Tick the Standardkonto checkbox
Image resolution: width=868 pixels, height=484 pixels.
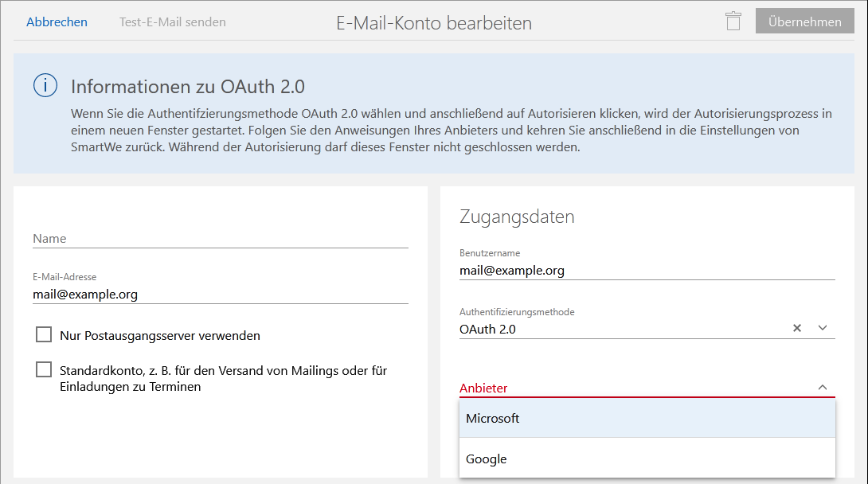click(x=44, y=370)
